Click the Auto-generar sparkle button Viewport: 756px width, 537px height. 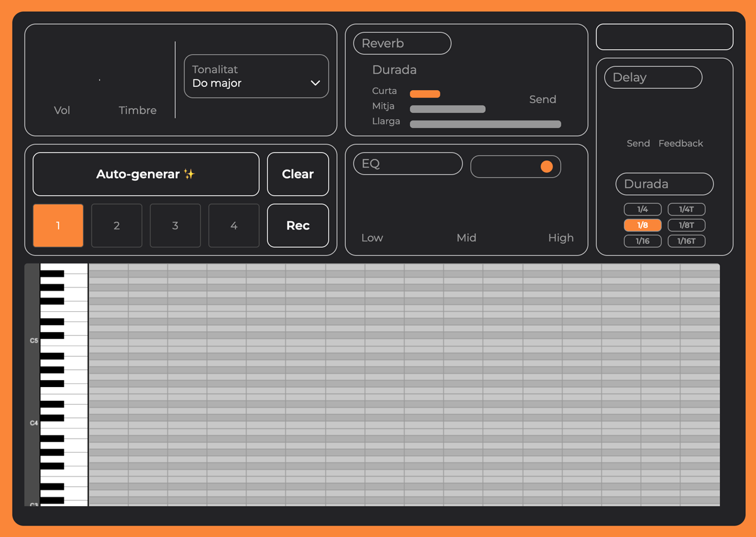tap(146, 175)
